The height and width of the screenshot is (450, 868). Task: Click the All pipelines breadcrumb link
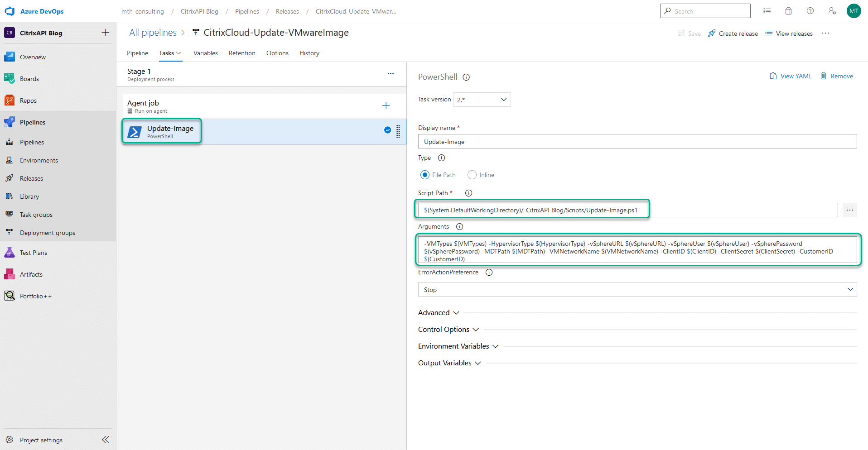point(153,33)
